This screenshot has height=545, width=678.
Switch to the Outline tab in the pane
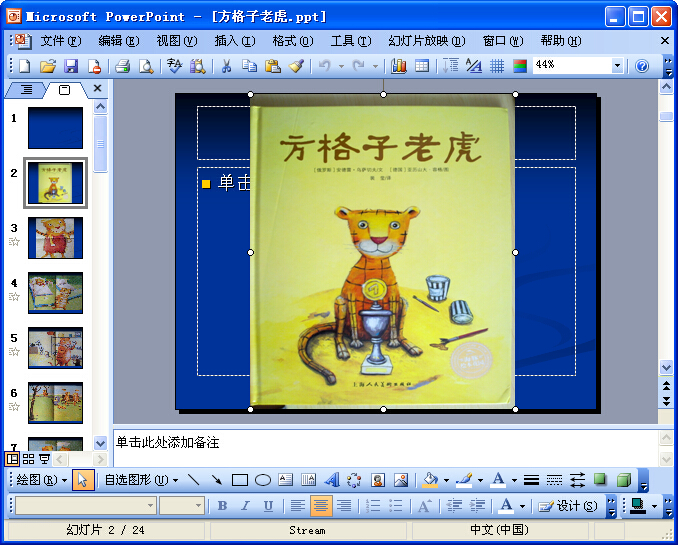click(x=26, y=90)
